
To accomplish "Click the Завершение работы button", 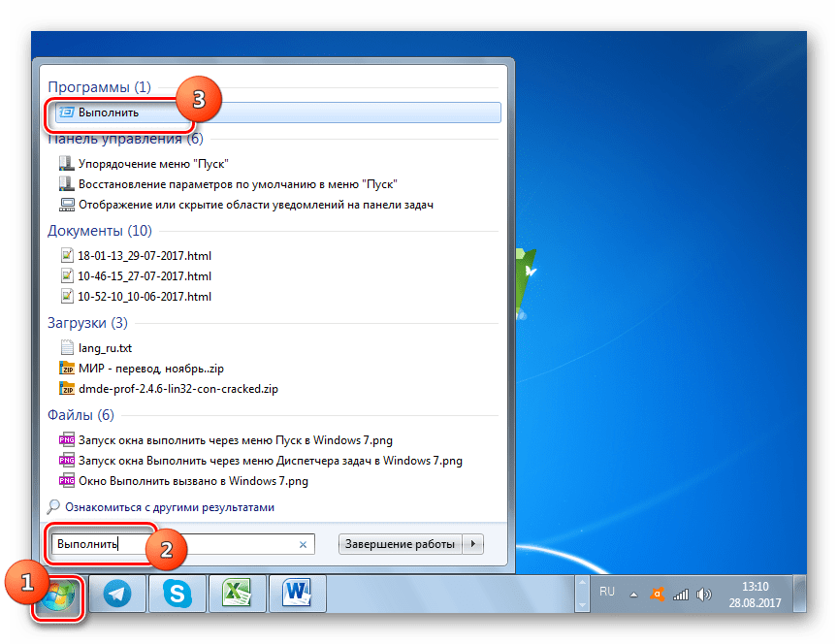I will [x=400, y=544].
